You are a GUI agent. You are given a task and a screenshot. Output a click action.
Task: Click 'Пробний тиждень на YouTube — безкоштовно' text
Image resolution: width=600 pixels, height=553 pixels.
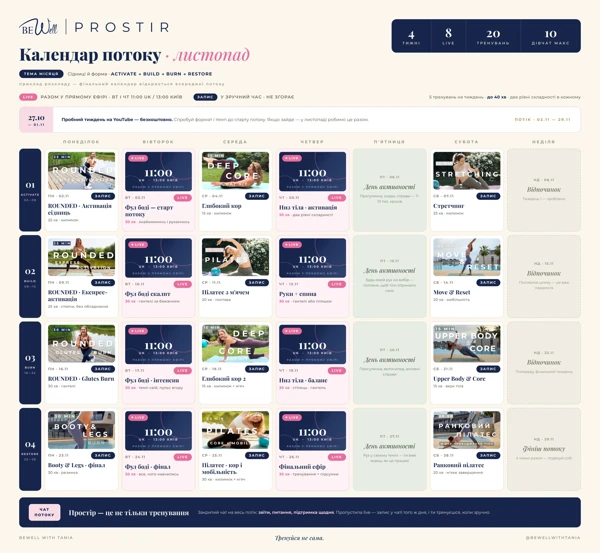point(117,119)
